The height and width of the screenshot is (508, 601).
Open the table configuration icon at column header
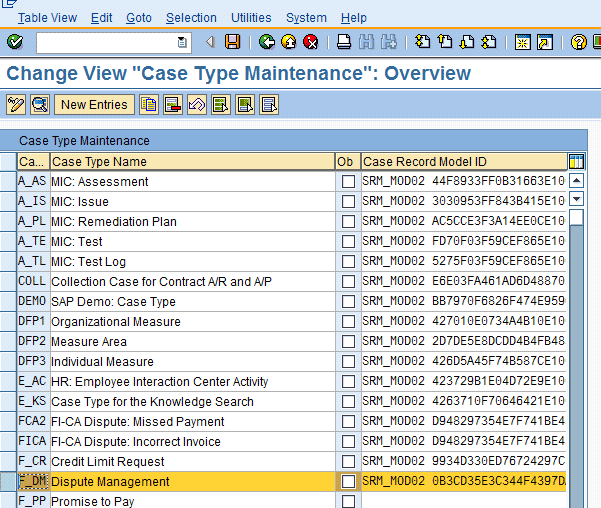[x=576, y=161]
